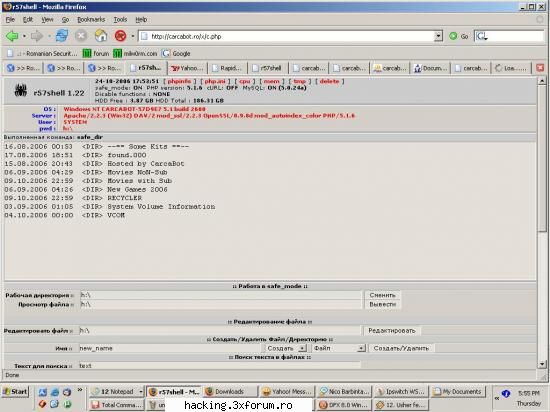The width and height of the screenshot is (550, 412).
Task: Click the Сменить button
Action: coord(383,295)
